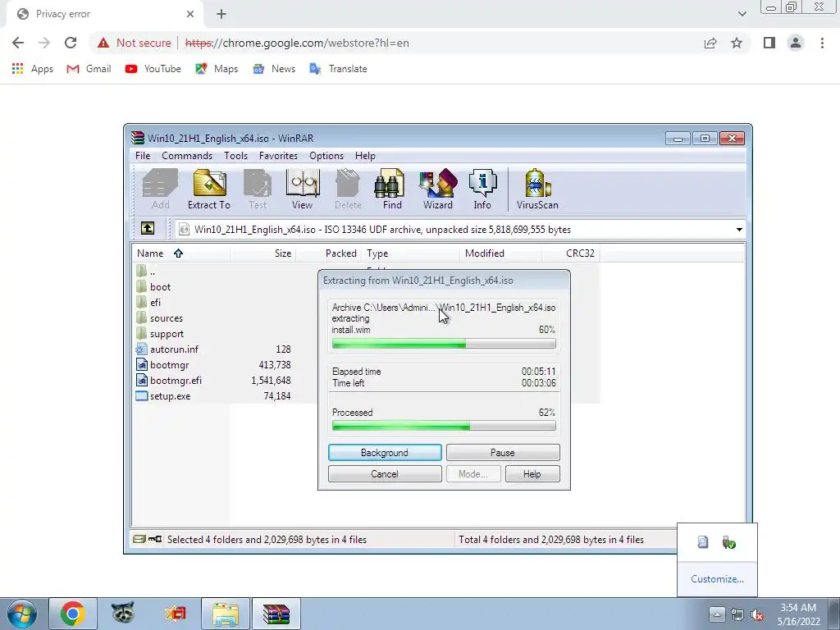This screenshot has width=840, height=630.
Task: Click the Test archive toolbar icon
Action: click(x=258, y=189)
